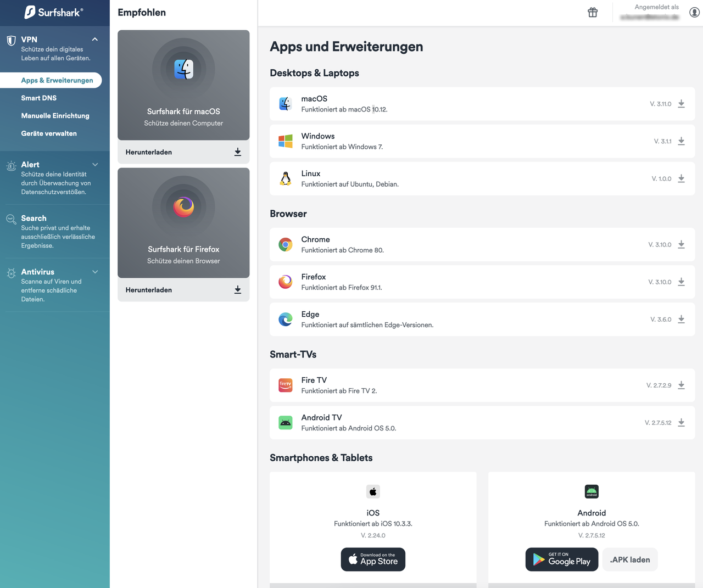Click version text V. 2.7.2.9 for Fire TV
703x588 pixels.
pyautogui.click(x=659, y=385)
